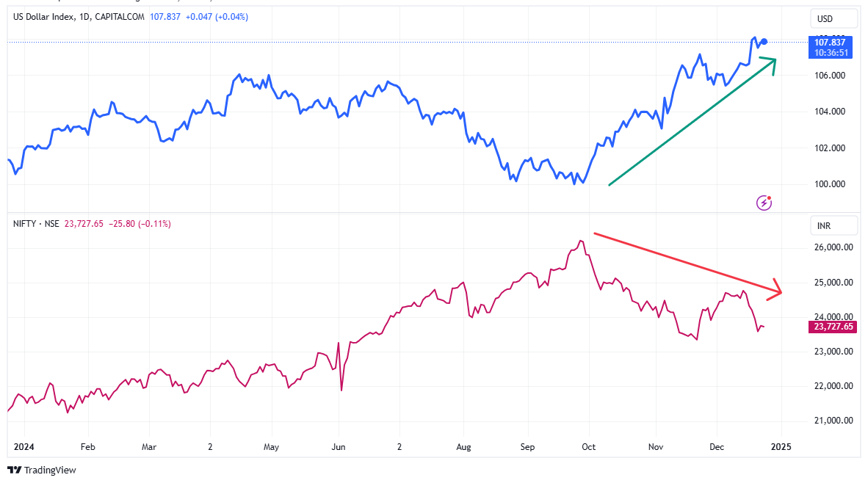Open the INR price scale options
Viewport: 868px width, 483px height.
[x=833, y=225]
